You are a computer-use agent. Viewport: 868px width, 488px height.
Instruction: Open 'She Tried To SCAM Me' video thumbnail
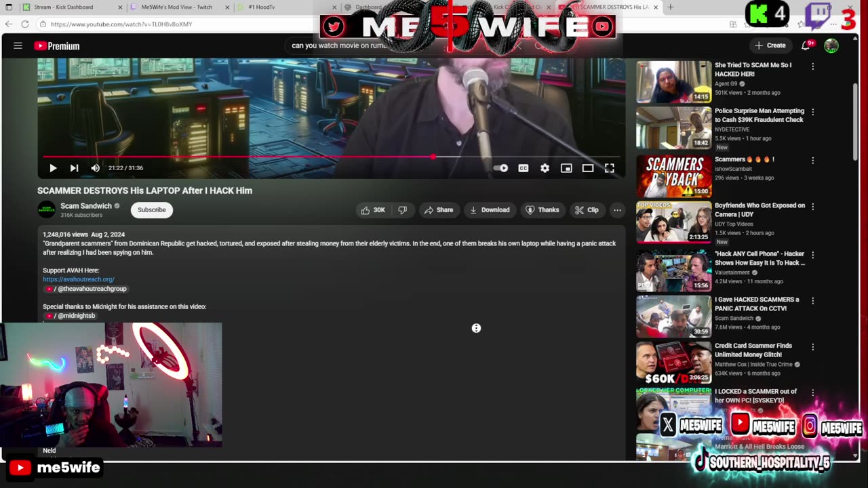pos(674,82)
